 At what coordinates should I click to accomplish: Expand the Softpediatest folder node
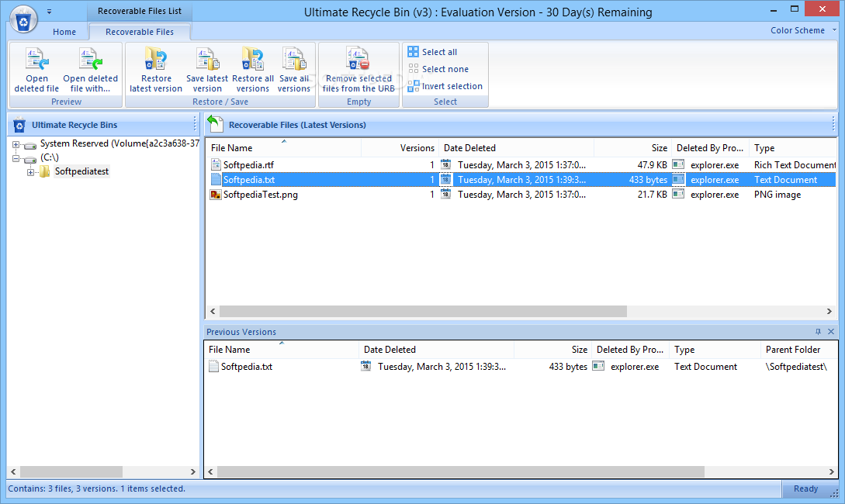point(31,172)
